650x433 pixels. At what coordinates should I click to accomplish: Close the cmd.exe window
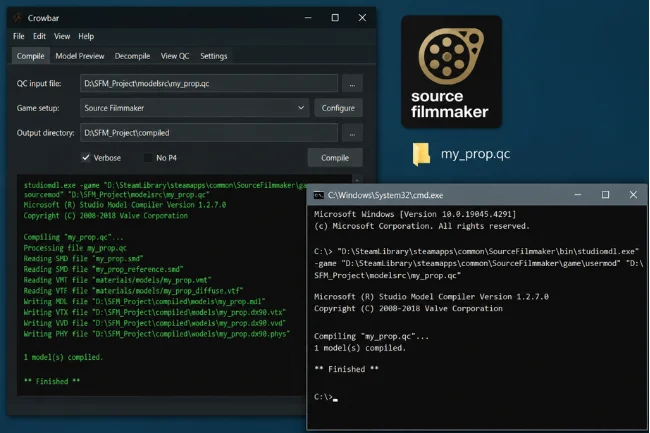point(633,195)
